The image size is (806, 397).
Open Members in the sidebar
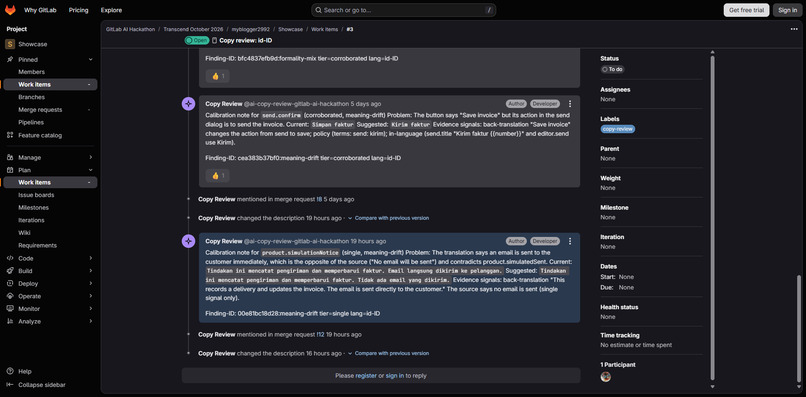[31, 72]
